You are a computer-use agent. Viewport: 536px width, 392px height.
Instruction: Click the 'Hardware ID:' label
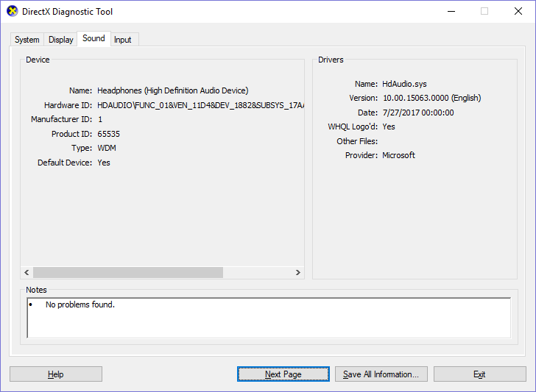[68, 105]
